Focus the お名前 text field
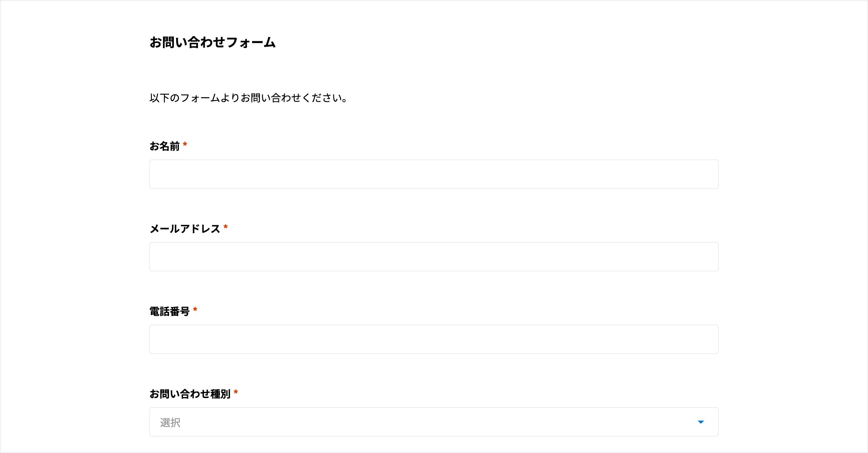 click(x=434, y=174)
